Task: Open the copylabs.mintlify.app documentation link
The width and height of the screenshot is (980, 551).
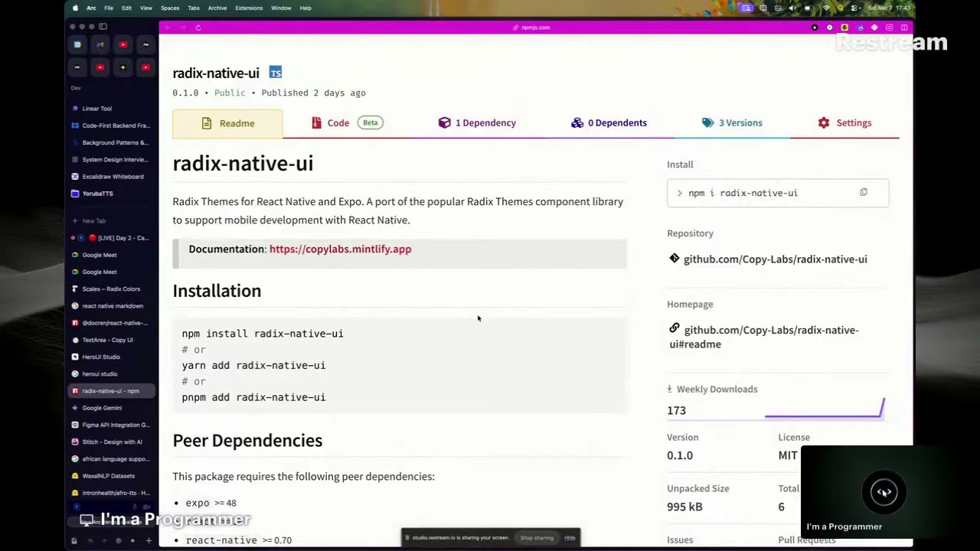Action: tap(340, 249)
